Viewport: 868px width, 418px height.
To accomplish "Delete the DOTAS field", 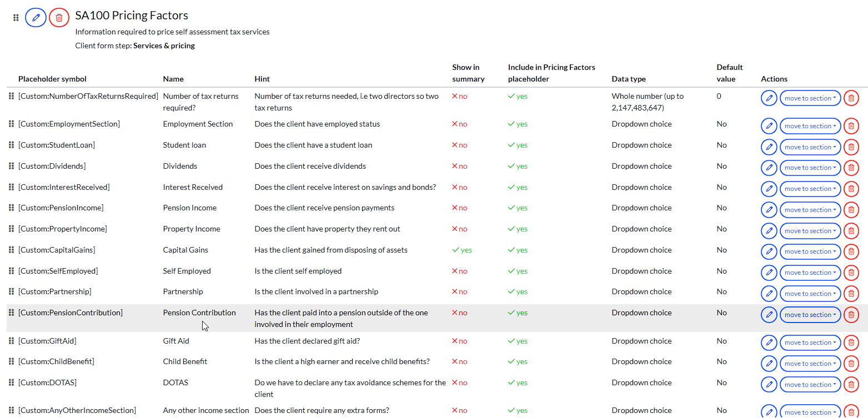I will click(850, 385).
